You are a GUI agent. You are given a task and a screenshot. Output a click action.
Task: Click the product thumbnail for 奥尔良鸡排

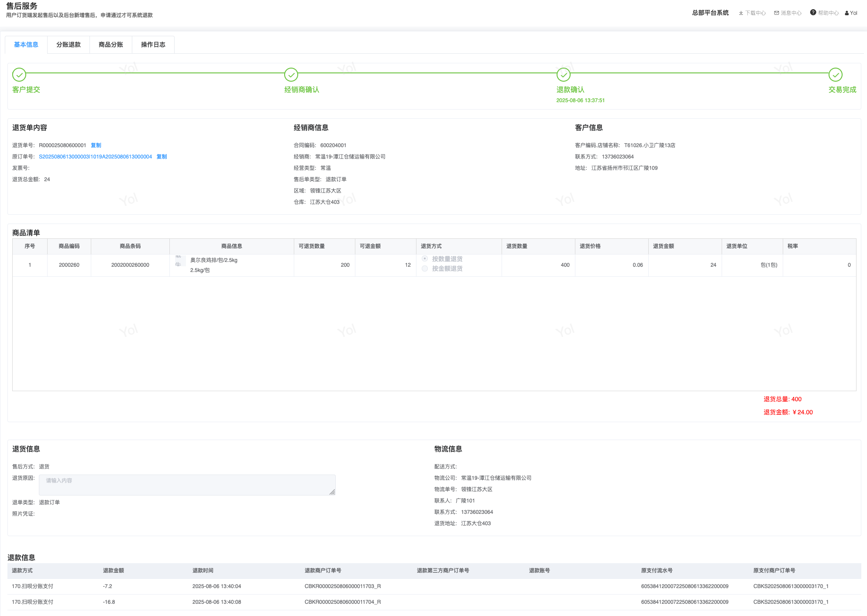[180, 262]
